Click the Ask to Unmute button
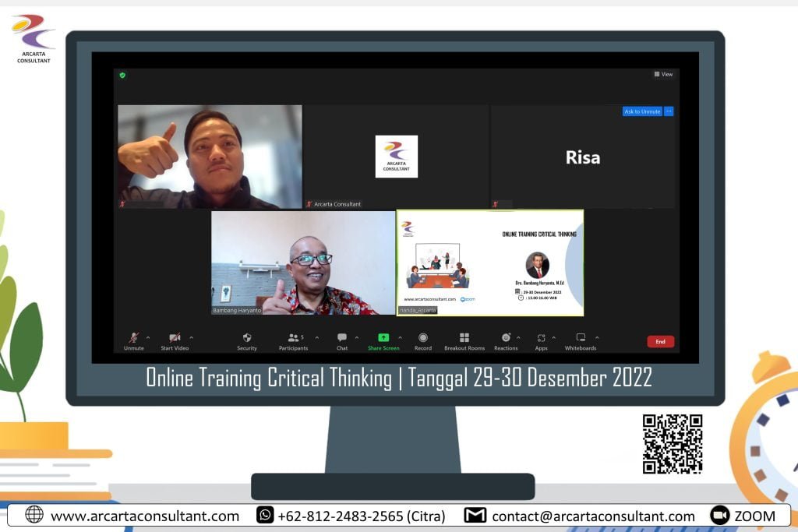This screenshot has width=798, height=532. pos(642,111)
